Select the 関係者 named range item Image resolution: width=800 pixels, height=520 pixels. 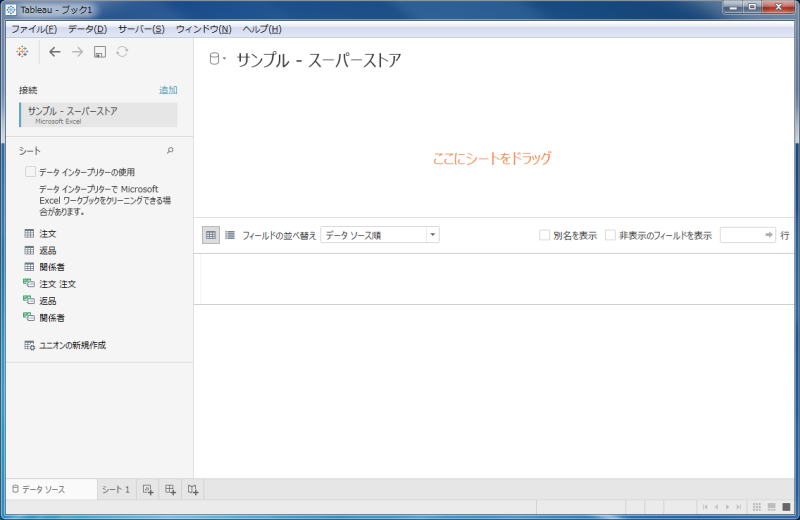pyautogui.click(x=44, y=317)
